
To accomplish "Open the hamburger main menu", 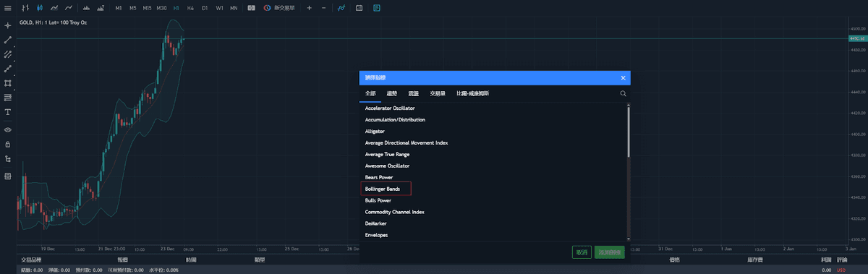I will point(7,8).
